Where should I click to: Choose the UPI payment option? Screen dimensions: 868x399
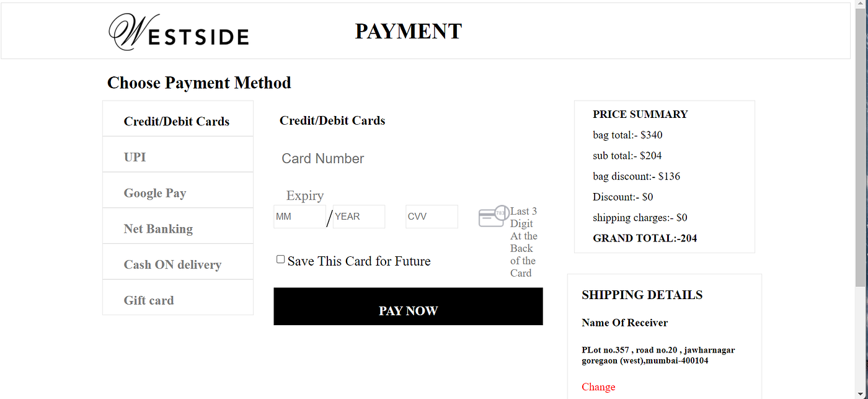click(178, 156)
